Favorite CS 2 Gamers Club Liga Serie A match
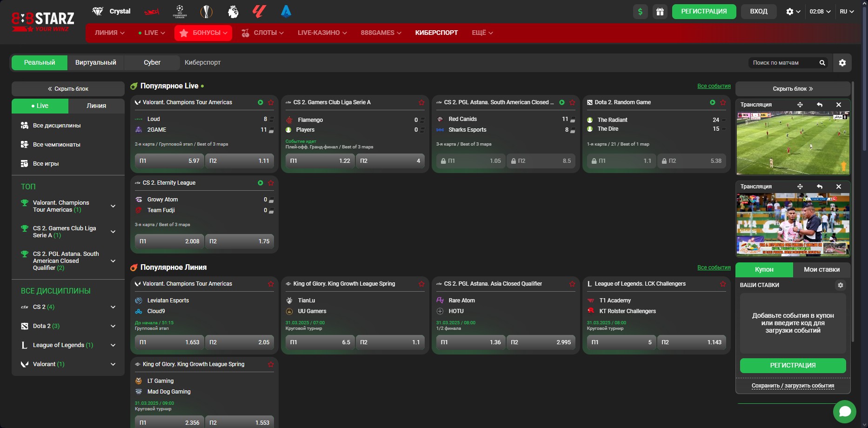The height and width of the screenshot is (428, 868). coord(421,102)
